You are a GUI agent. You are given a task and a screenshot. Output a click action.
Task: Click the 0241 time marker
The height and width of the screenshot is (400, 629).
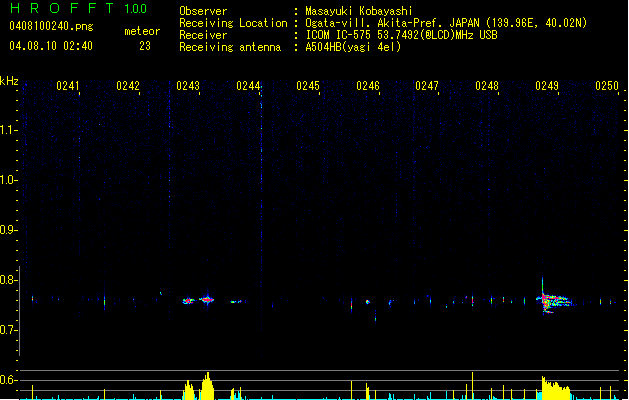(68, 86)
